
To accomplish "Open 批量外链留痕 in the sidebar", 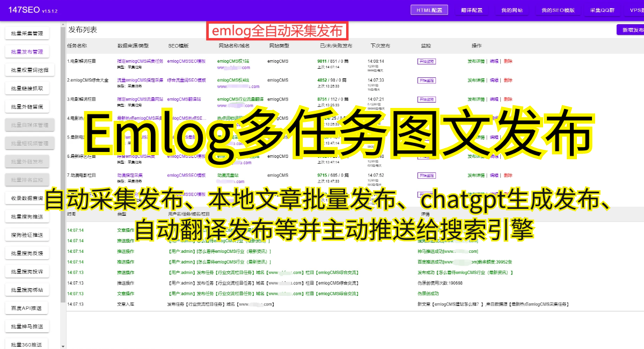I will [27, 106].
